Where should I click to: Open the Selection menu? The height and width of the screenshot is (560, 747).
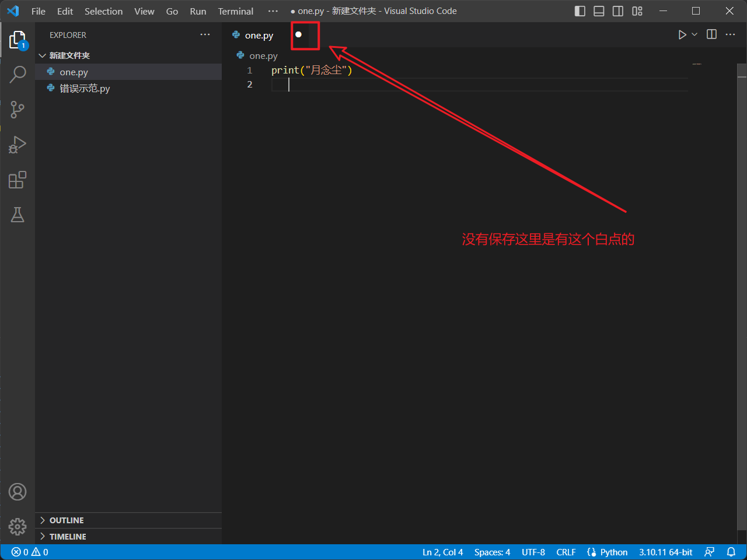[103, 11]
